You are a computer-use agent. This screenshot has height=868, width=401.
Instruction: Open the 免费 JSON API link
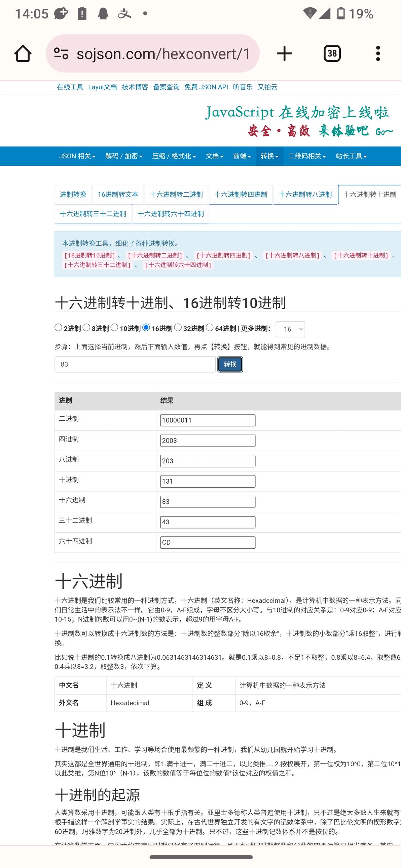point(206,87)
